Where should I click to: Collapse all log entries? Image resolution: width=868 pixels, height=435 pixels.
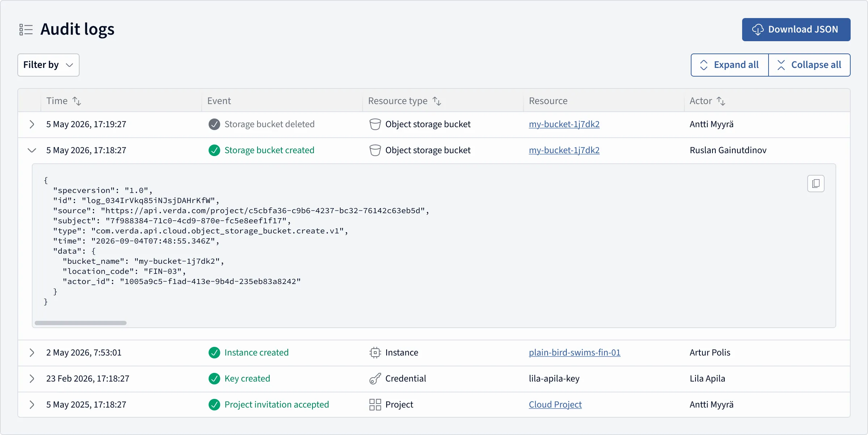(809, 65)
